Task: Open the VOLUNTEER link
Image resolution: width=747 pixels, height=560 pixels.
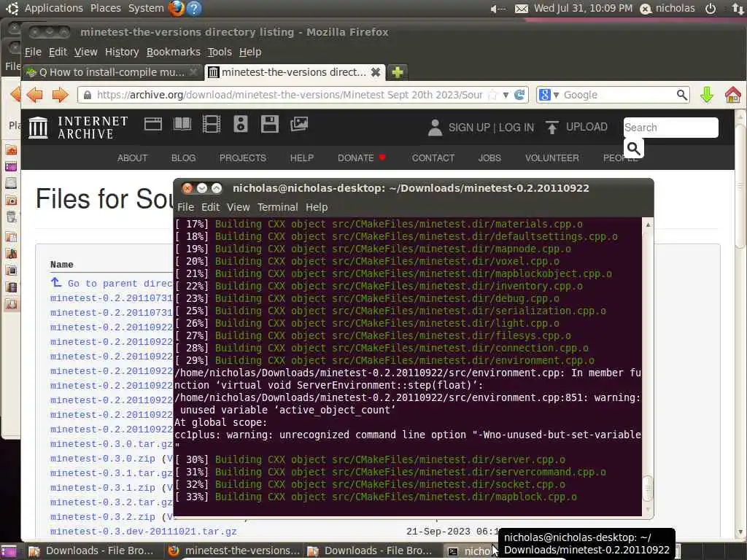Action: pyautogui.click(x=551, y=158)
